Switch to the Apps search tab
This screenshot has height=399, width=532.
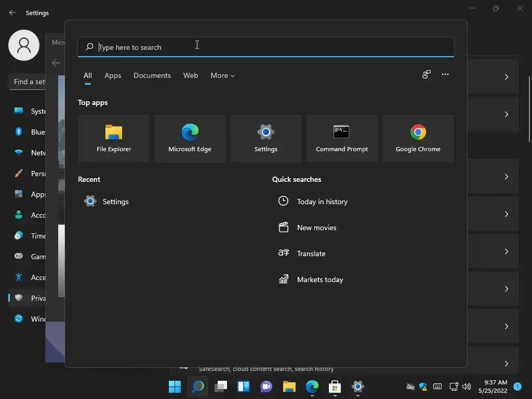[x=113, y=76]
